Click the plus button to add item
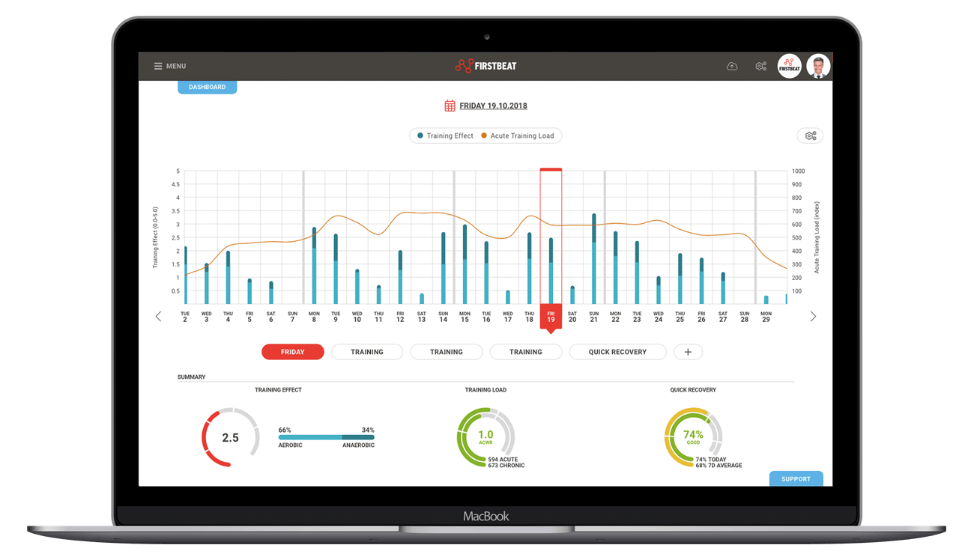 [688, 352]
